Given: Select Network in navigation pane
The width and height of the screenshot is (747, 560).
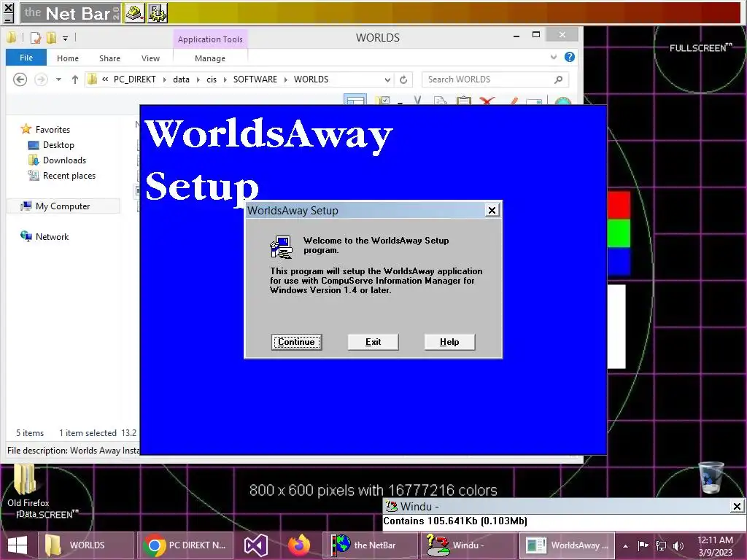Looking at the screenshot, I should [x=52, y=237].
